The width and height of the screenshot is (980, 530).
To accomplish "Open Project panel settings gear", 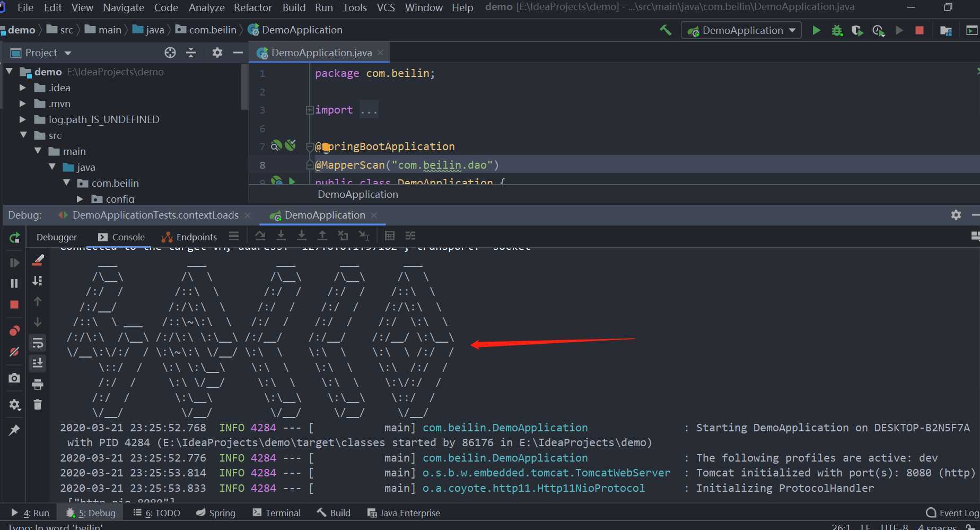I will point(217,53).
